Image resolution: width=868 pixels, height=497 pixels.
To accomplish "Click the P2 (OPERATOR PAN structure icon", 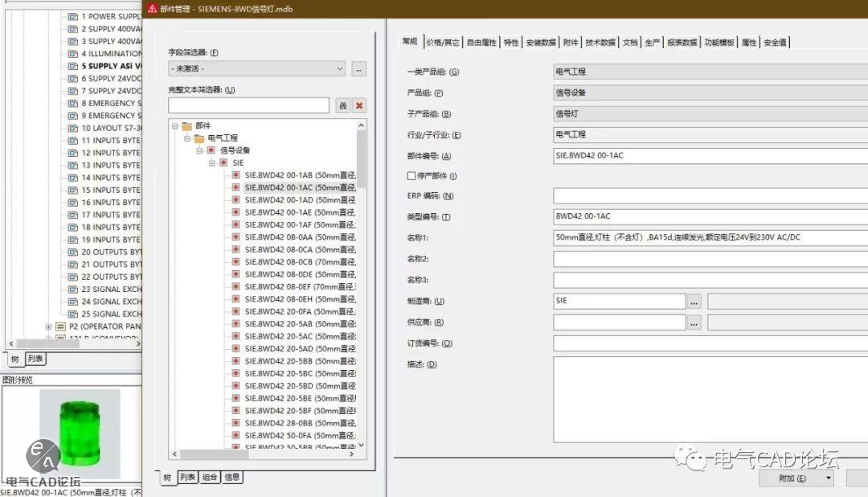I will point(60,327).
